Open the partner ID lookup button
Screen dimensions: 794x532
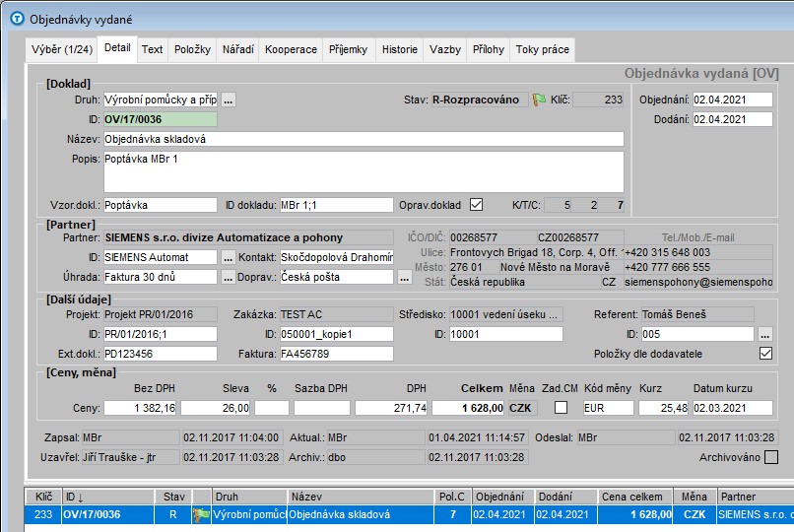coord(229,257)
